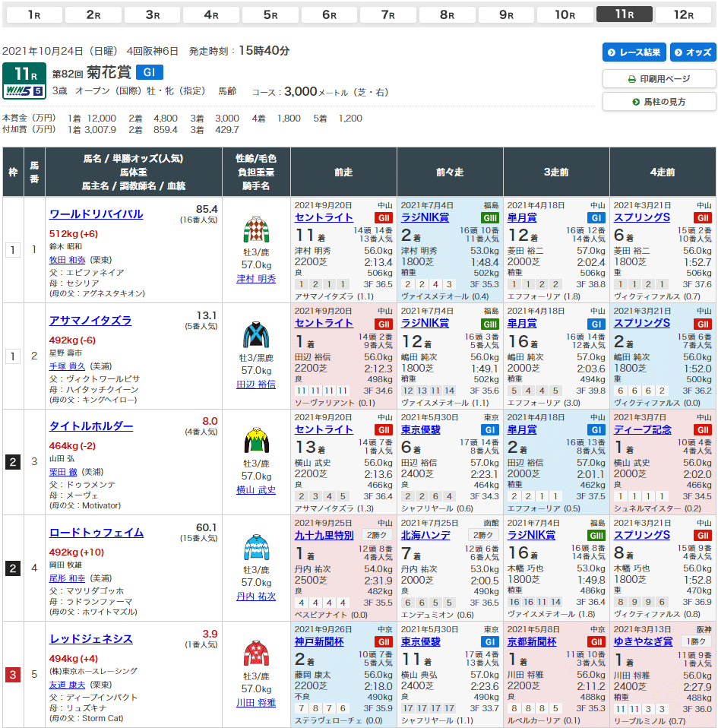The width and height of the screenshot is (718, 728).
Task: Click 1勝クラス badge in ゆきやなぎ賞 cell
Action: (x=696, y=641)
